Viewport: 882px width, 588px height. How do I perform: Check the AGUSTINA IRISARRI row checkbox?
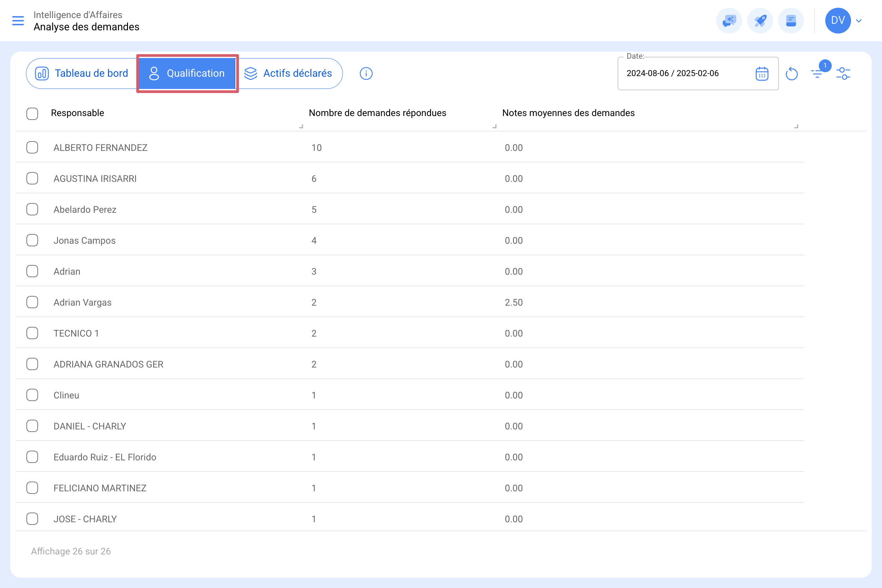(32, 179)
